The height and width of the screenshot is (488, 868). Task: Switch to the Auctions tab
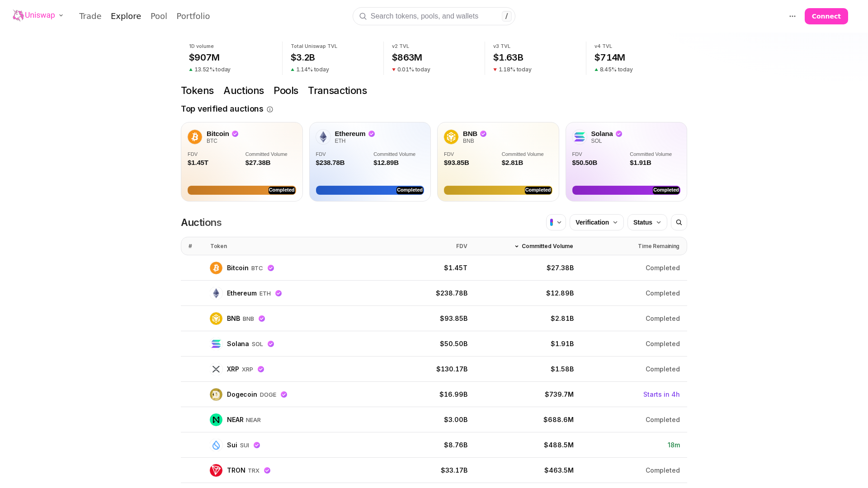pos(244,91)
